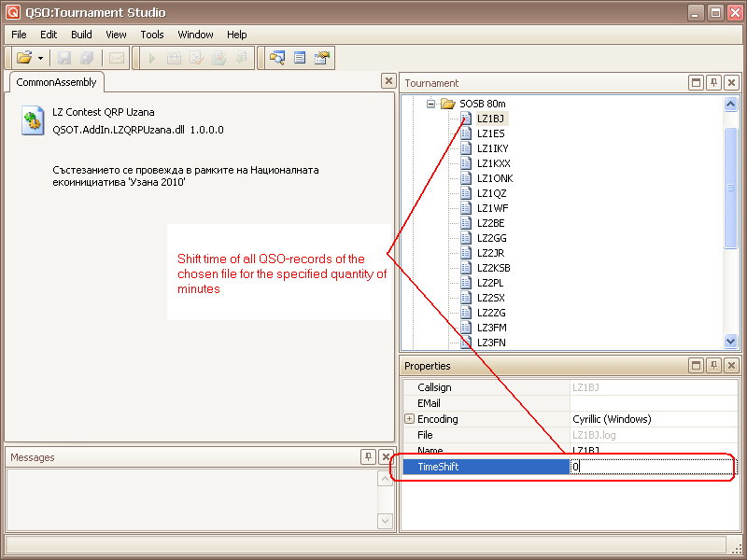The image size is (747, 560).
Task: Expand the Encoding property
Action: pos(409,419)
